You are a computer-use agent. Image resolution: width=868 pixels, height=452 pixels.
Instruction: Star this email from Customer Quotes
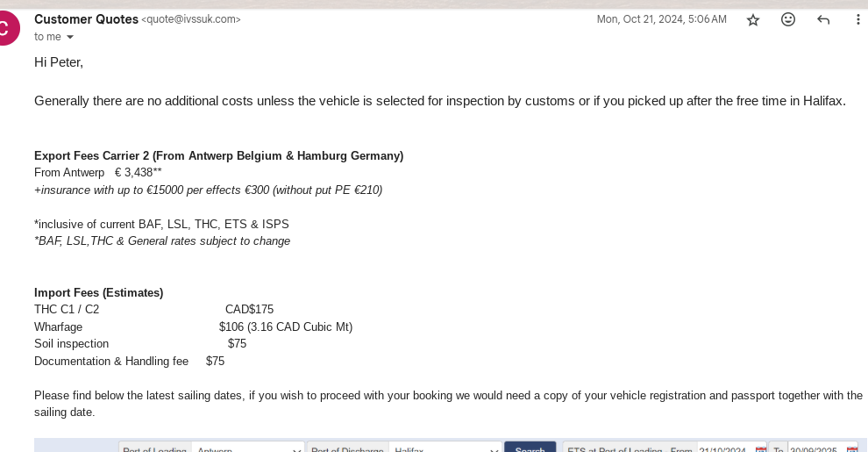click(x=753, y=20)
